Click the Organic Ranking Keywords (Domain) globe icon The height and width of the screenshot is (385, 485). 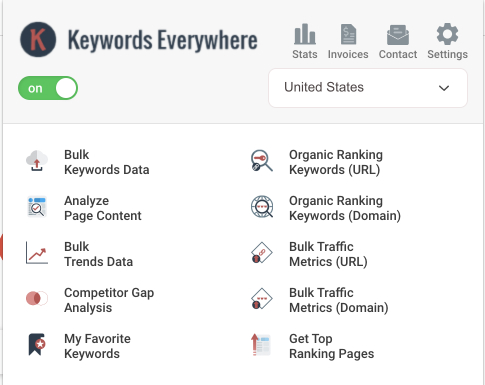262,207
